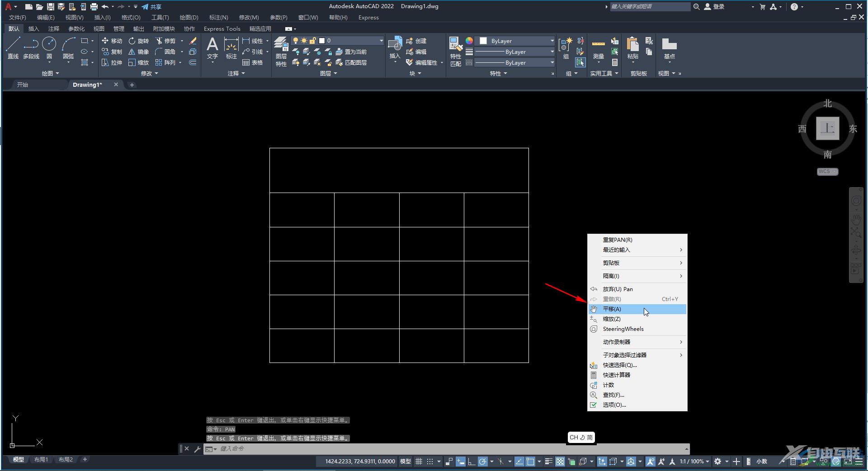The image size is (868, 471).
Task: Click the 旋转 (Rotate) tool
Action: coord(138,41)
